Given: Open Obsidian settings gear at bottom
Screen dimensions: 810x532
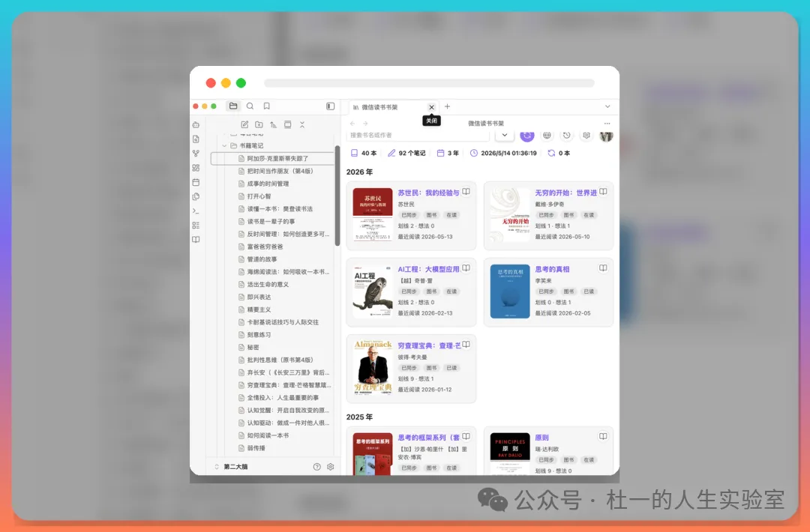Looking at the screenshot, I should 330,467.
